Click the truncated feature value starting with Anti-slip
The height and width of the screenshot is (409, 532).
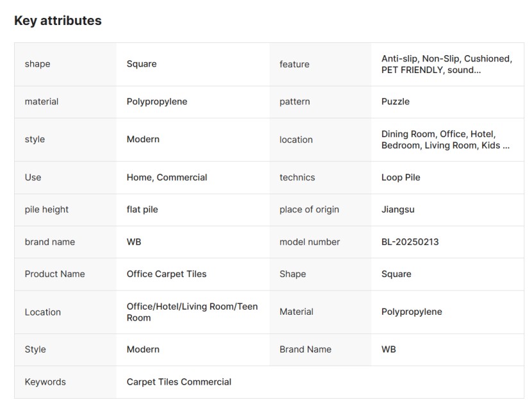pos(446,64)
